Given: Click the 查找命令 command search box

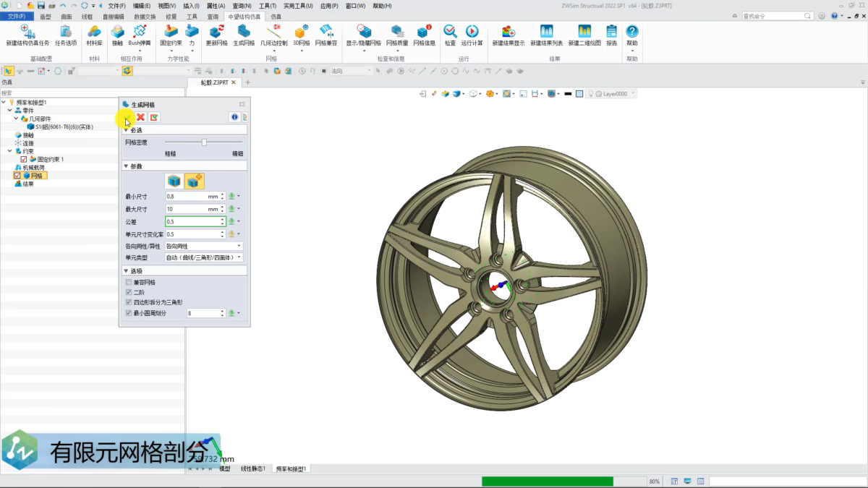Looking at the screenshot, I should (778, 16).
